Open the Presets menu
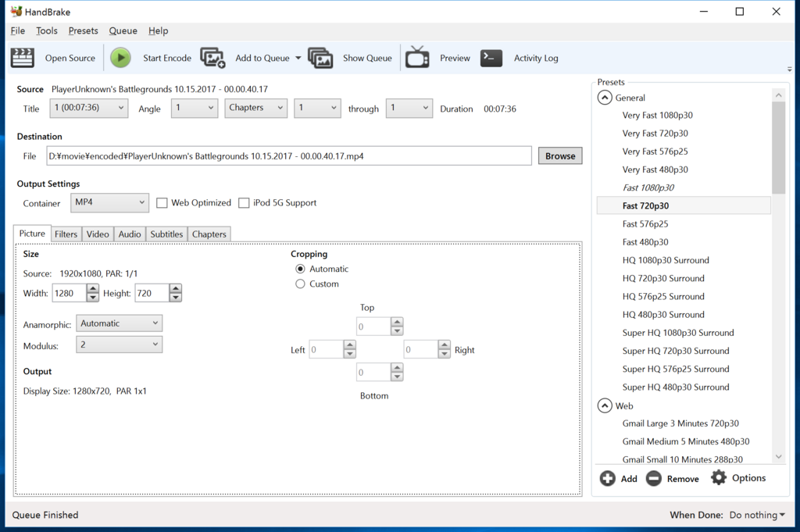The width and height of the screenshot is (800, 532). tap(83, 30)
